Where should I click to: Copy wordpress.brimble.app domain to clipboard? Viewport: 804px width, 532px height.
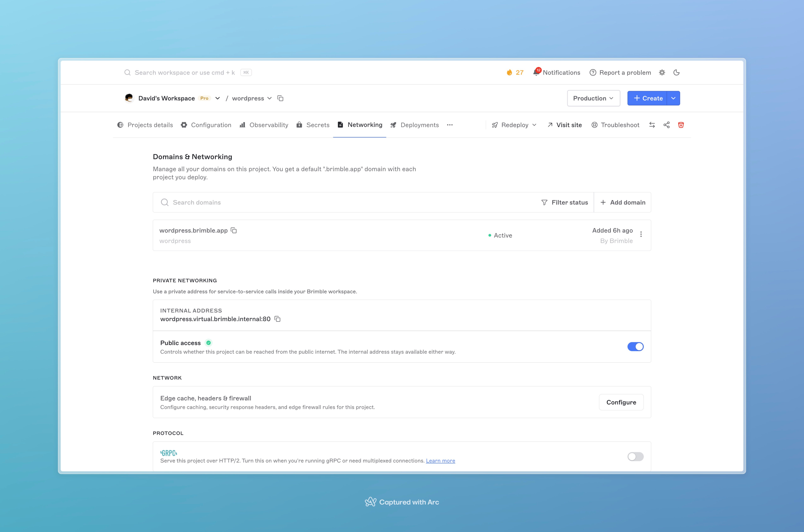[x=234, y=230]
